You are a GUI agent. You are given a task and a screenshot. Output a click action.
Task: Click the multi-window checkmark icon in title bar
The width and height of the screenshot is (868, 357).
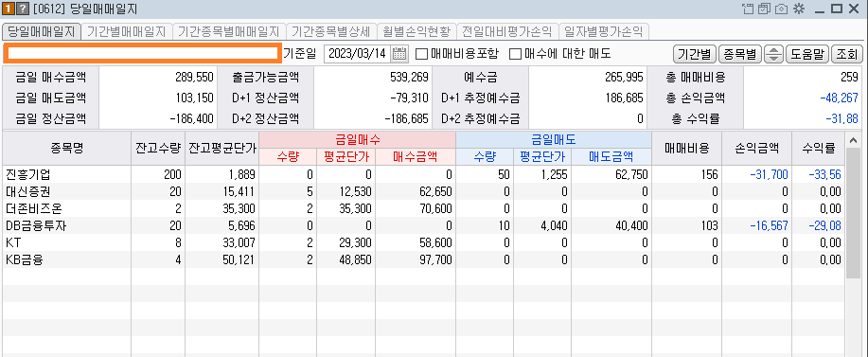(x=765, y=9)
